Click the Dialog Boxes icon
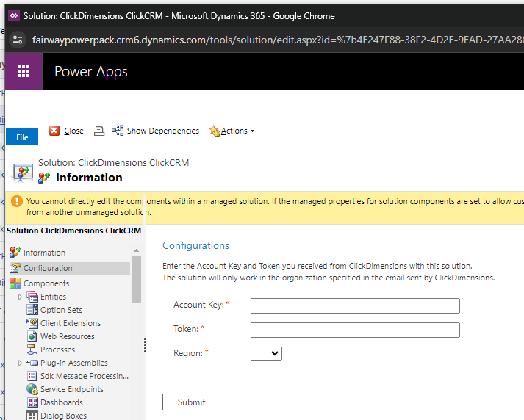The width and height of the screenshot is (524, 420). coord(32,416)
